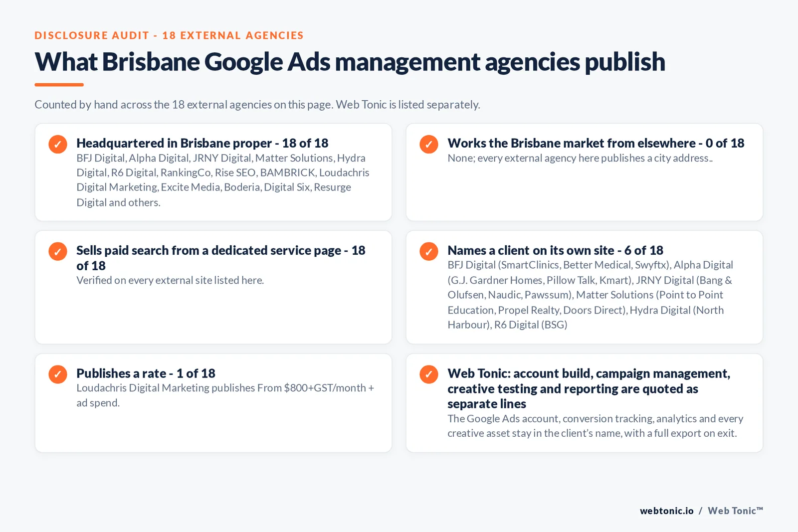This screenshot has width=798, height=532.
Task: Click 'None; every external agency here publishes a city address'
Action: pyautogui.click(x=580, y=158)
